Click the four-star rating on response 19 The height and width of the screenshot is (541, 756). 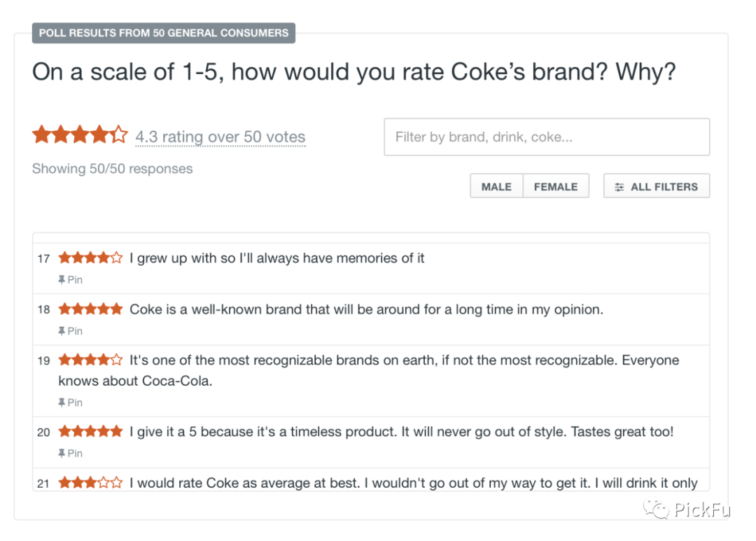[90, 360]
